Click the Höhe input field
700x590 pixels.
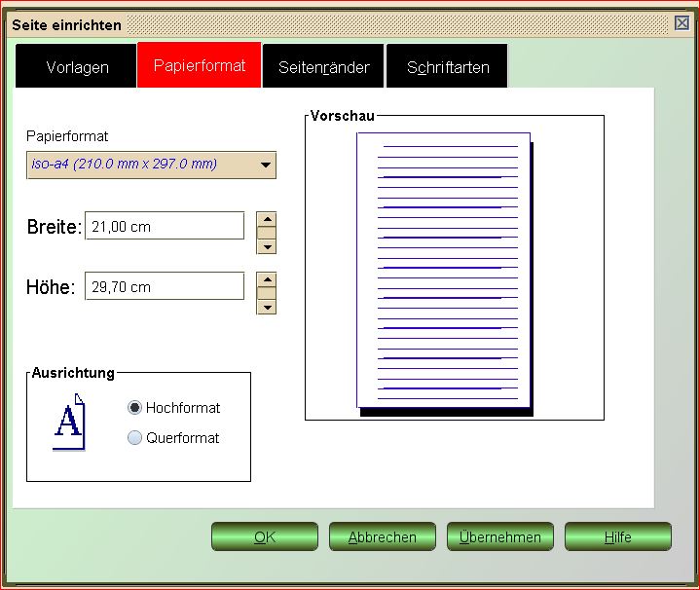click(x=165, y=286)
